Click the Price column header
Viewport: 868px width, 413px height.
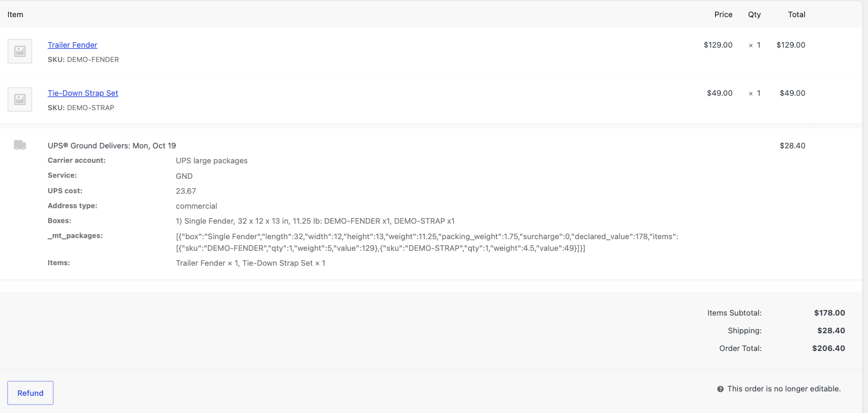[x=723, y=14]
